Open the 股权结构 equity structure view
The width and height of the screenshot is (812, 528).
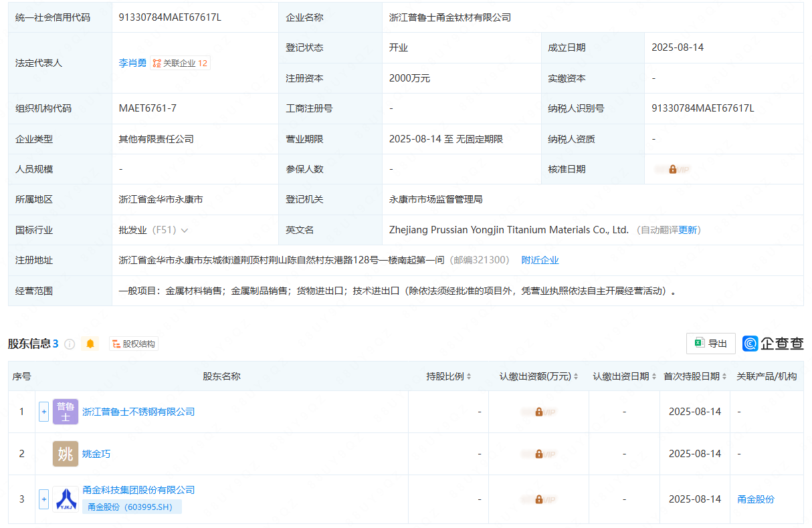(x=134, y=344)
